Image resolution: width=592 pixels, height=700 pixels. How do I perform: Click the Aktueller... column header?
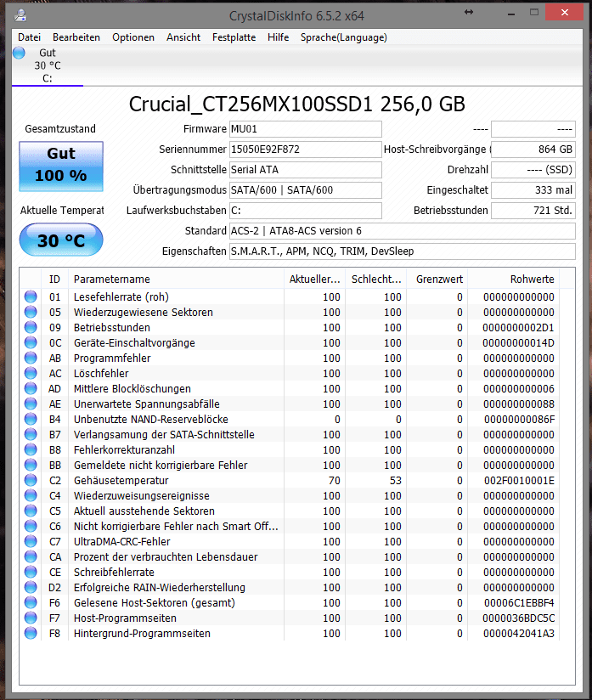pos(314,279)
